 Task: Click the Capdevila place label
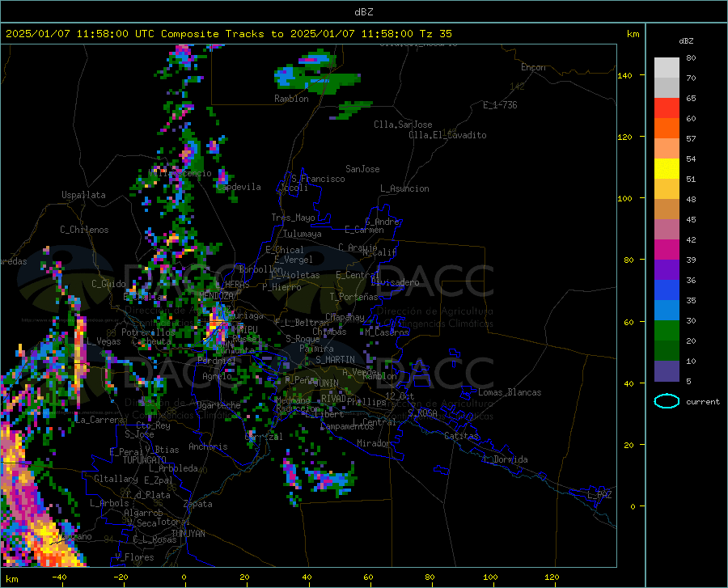(239, 187)
